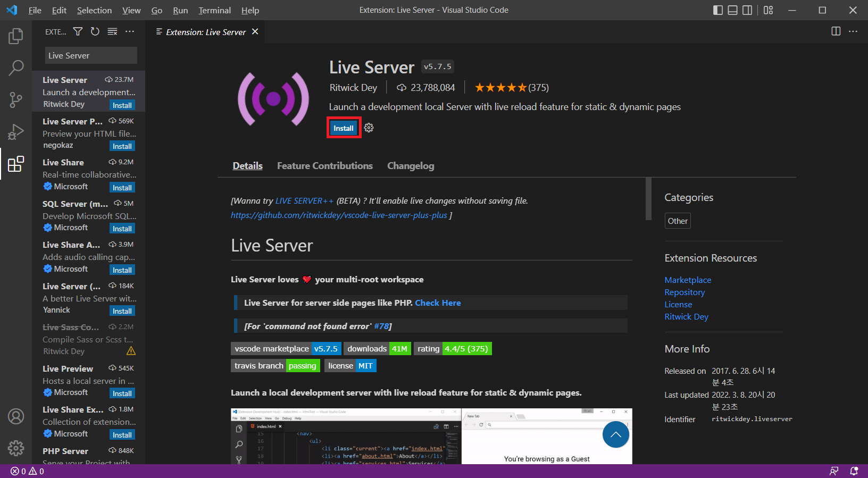The height and width of the screenshot is (478, 868).
Task: Customize layout icon in title bar
Action: 768,10
